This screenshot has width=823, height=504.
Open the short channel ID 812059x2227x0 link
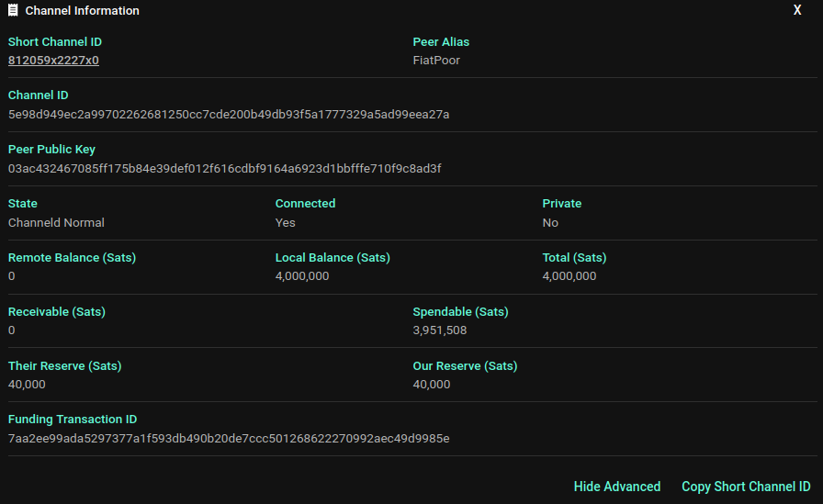click(53, 61)
